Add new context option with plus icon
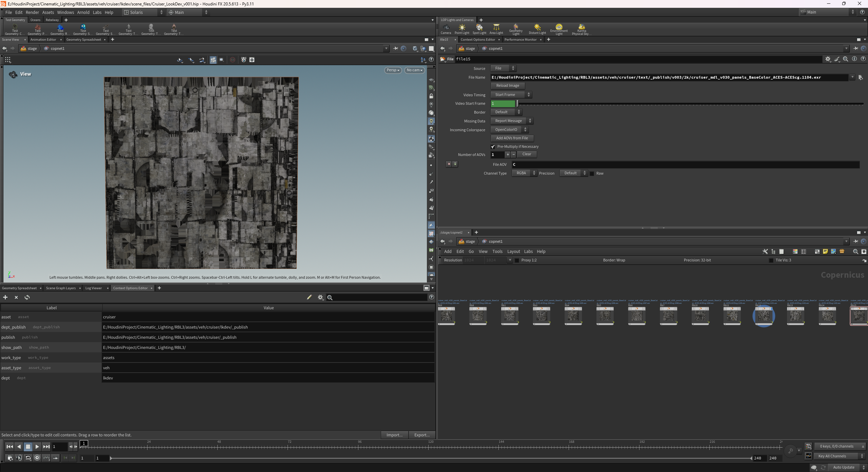868x472 pixels. point(5,297)
